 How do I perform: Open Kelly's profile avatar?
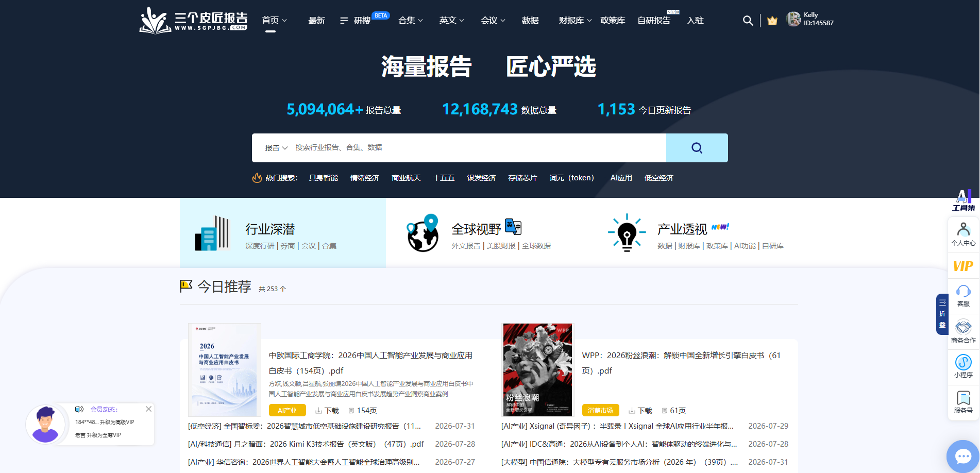pyautogui.click(x=793, y=19)
